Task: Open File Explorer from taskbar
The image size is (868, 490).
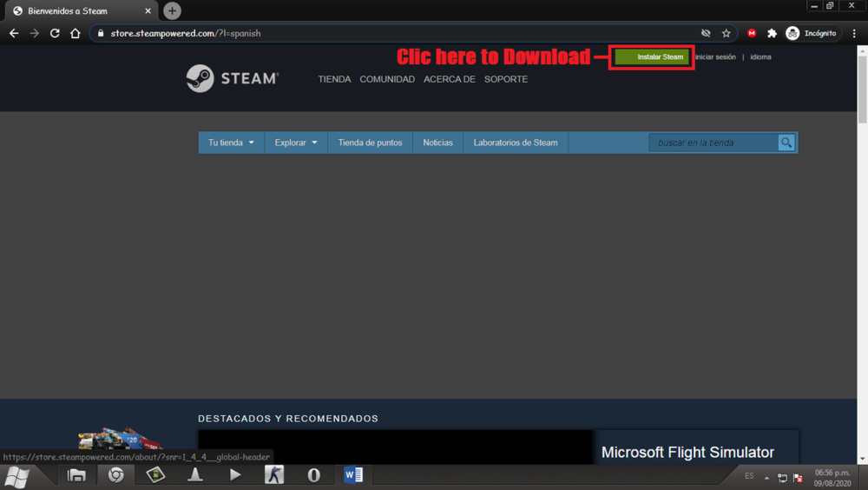Action: tap(76, 475)
